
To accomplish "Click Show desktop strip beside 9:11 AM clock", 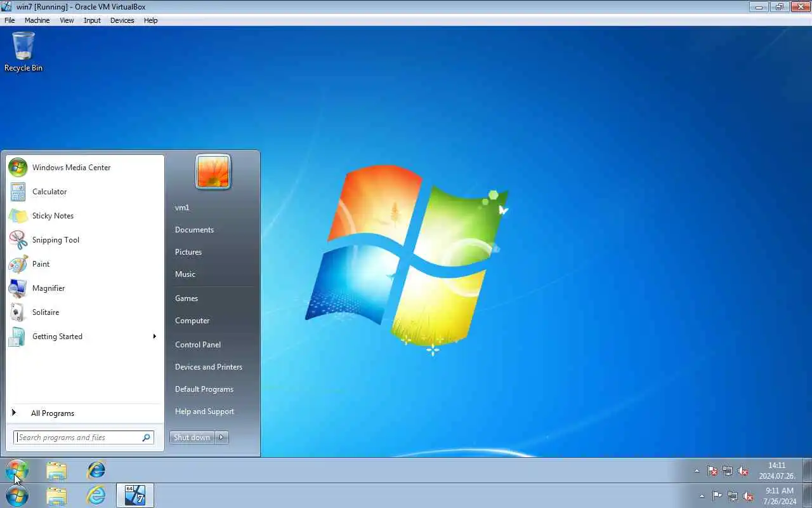I will 807,495.
